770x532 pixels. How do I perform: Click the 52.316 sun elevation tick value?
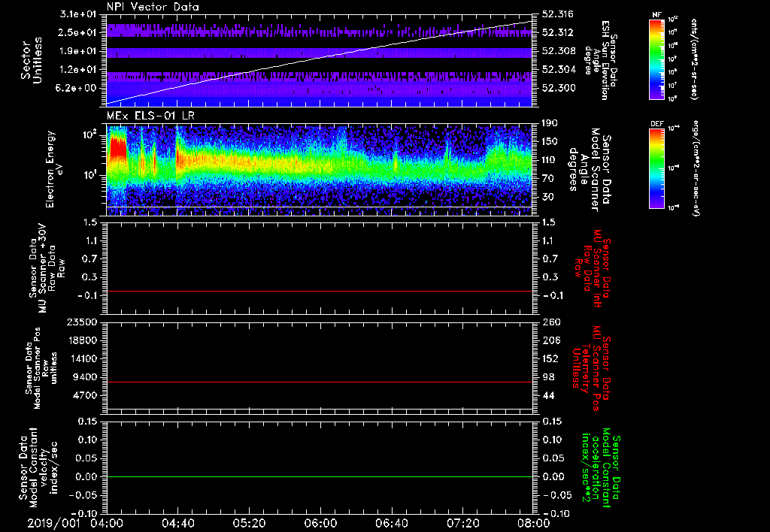pyautogui.click(x=557, y=15)
